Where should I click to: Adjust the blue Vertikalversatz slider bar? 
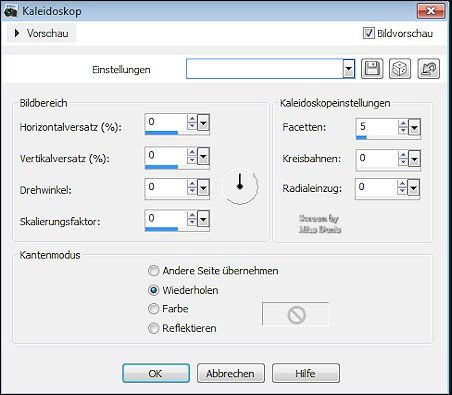(162, 167)
